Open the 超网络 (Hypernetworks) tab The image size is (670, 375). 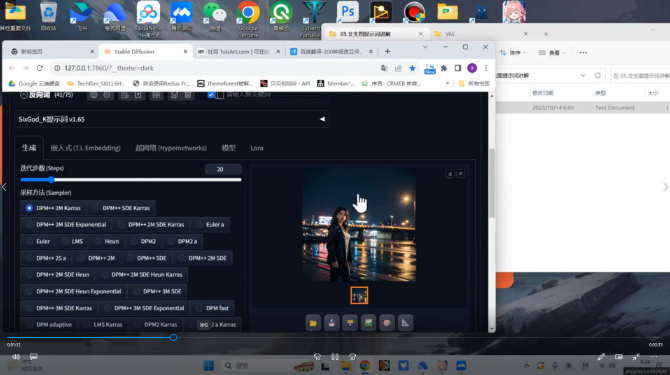pyautogui.click(x=171, y=148)
